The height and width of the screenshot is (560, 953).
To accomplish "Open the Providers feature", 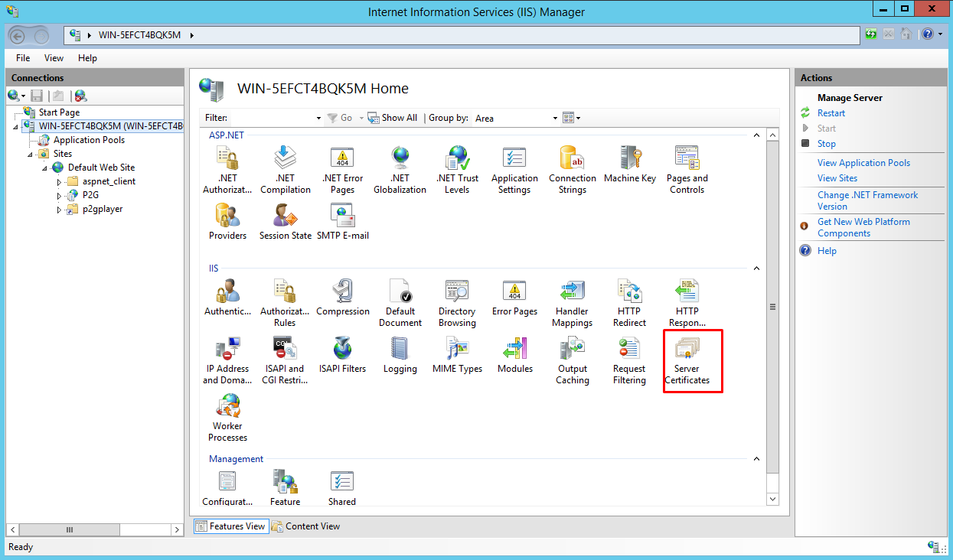I will click(x=227, y=222).
